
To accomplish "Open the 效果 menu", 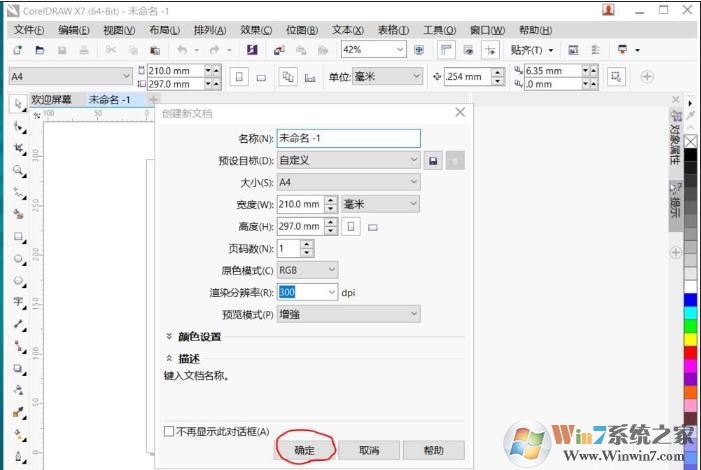I will [x=256, y=30].
